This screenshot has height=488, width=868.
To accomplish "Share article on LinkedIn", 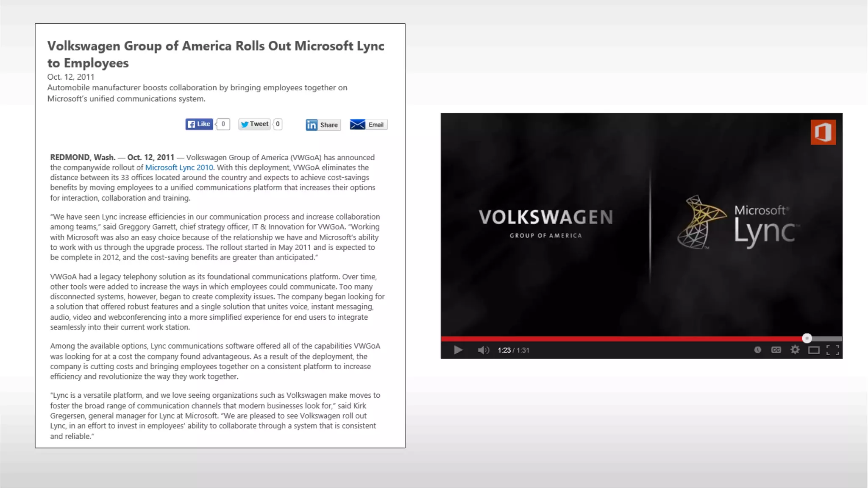I will click(323, 125).
